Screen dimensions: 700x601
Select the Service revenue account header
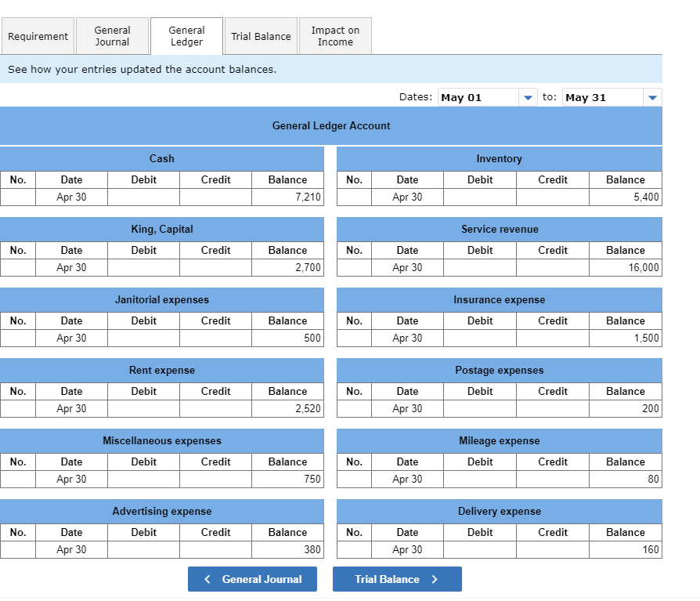click(499, 230)
